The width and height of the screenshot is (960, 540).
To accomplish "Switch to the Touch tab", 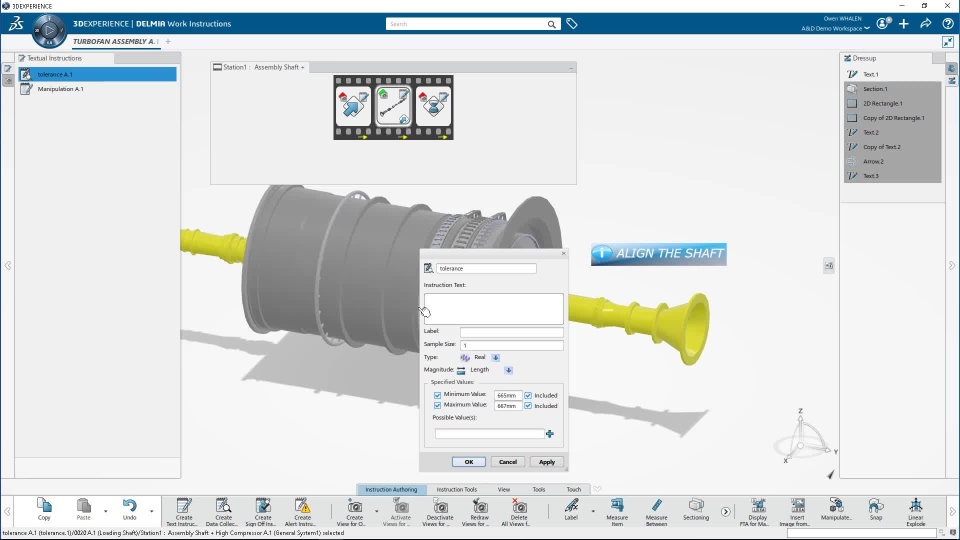I will tap(574, 489).
